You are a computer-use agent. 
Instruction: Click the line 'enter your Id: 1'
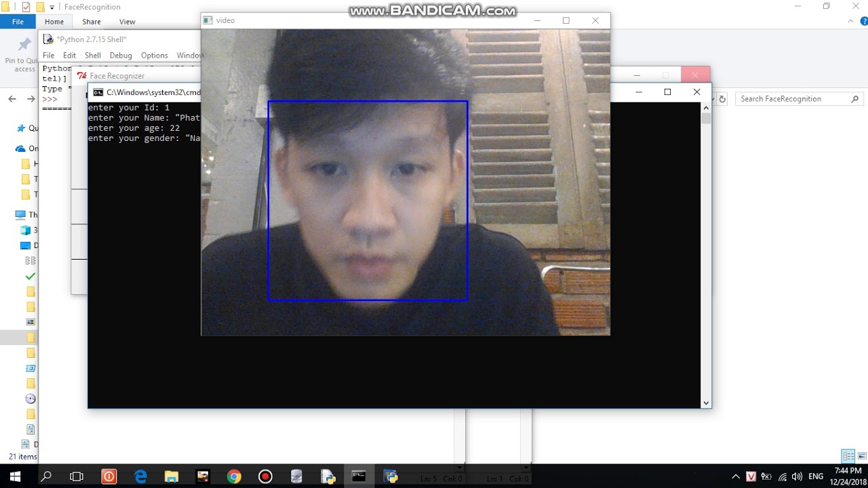[129, 108]
